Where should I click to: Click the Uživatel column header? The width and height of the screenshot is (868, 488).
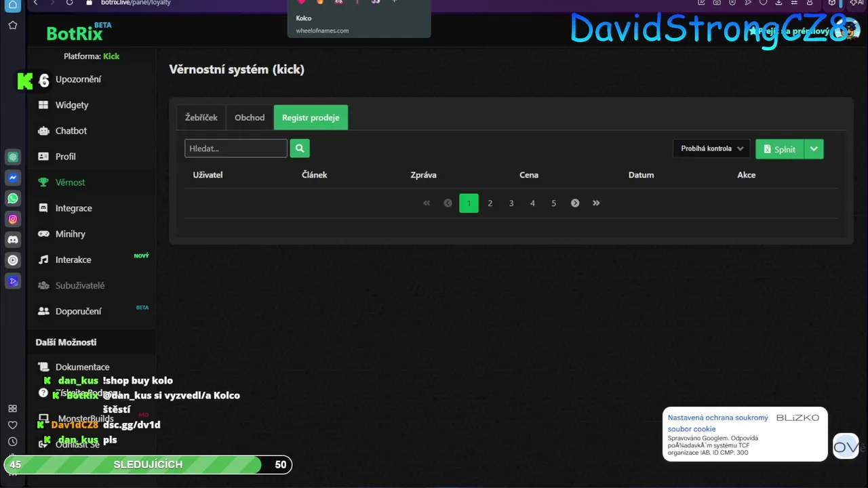pos(208,175)
